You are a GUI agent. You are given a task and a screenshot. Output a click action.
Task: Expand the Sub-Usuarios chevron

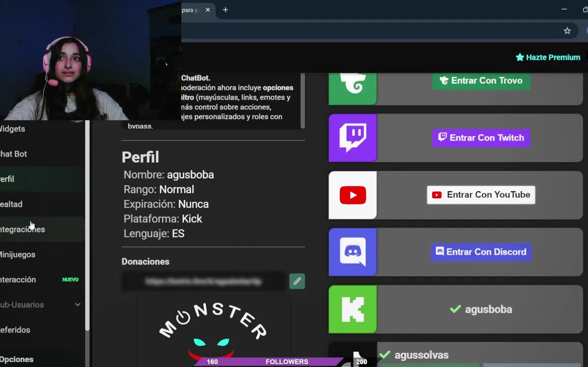(x=77, y=304)
